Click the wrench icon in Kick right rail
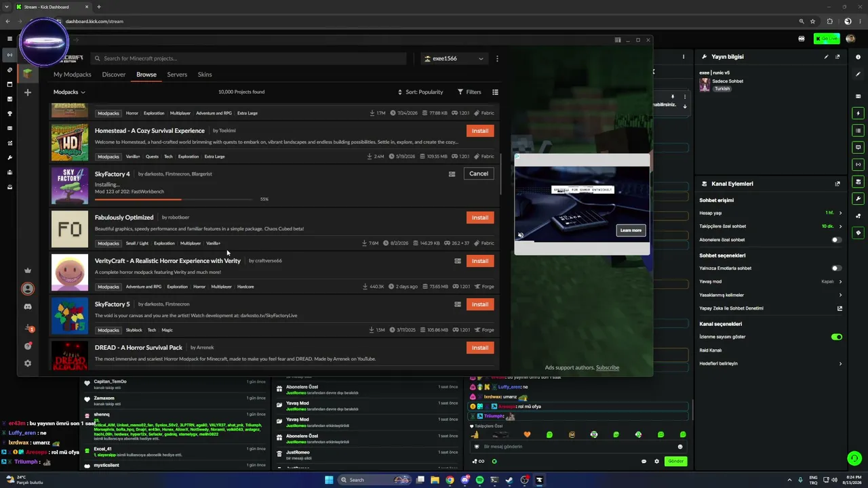This screenshot has width=868, height=488. [859, 199]
